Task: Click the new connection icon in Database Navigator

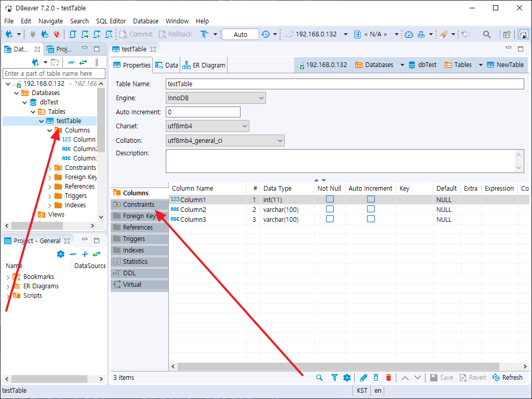Action: [35, 62]
